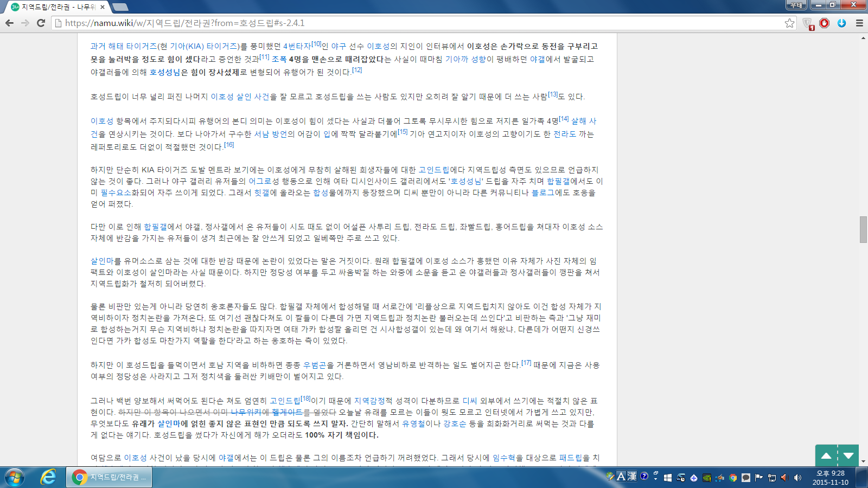Screen dimensions: 868x488
Task: Toggle Korean/English IME mode 'A' indicator
Action: [621, 477]
